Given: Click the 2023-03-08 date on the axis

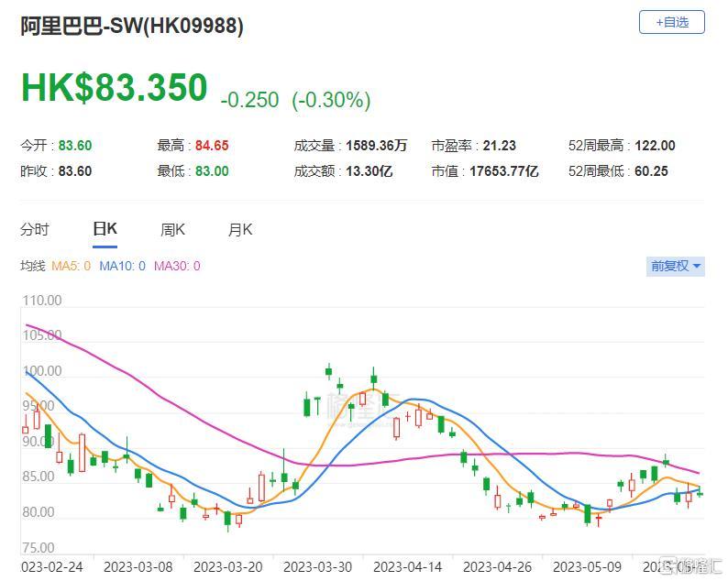Looking at the screenshot, I should point(138,567).
